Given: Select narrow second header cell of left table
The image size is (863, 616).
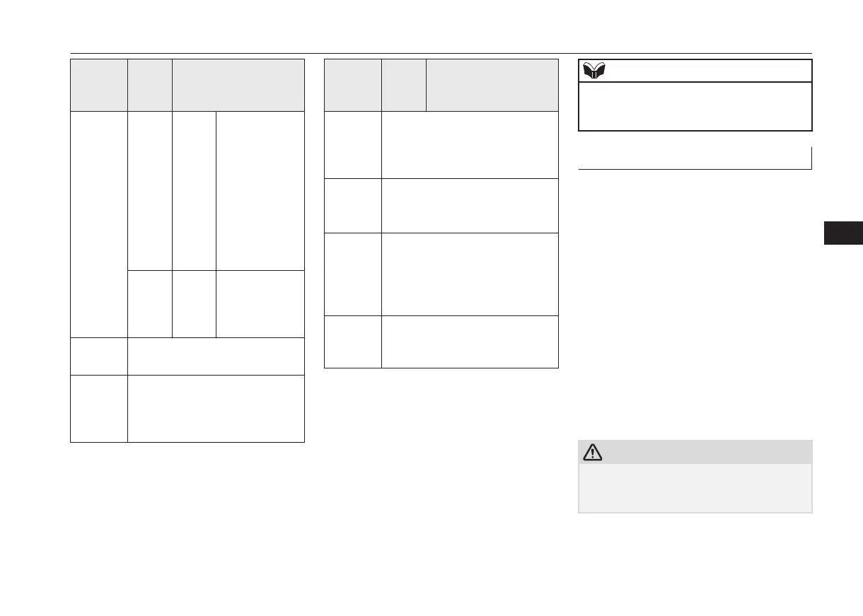Looking at the screenshot, I should pyautogui.click(x=150, y=85).
